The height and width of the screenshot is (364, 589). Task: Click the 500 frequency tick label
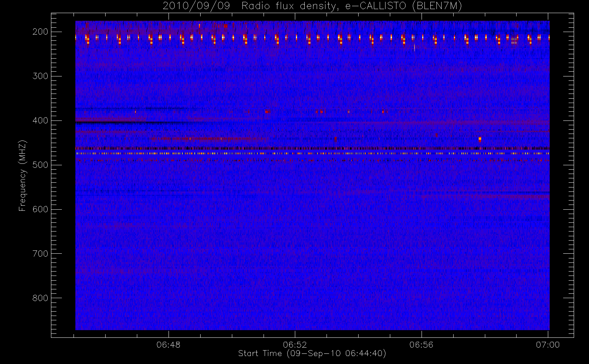click(x=40, y=165)
